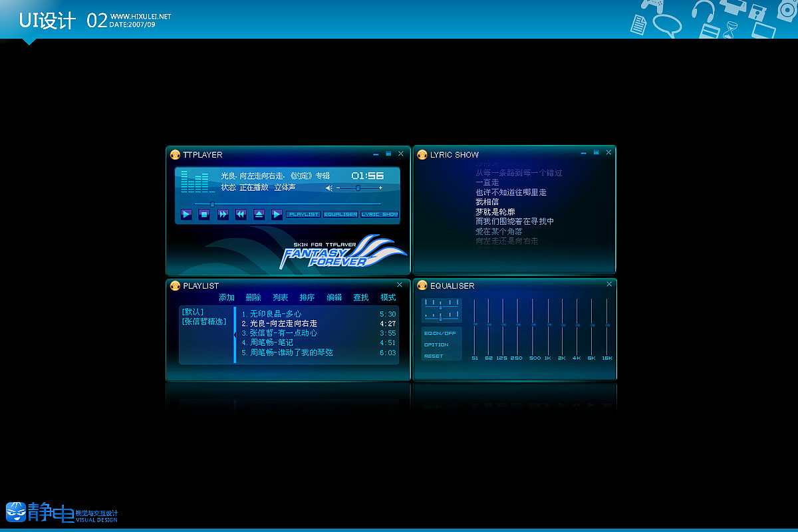The image size is (798, 532).
Task: Click the Eject button in player controls
Action: tap(258, 214)
